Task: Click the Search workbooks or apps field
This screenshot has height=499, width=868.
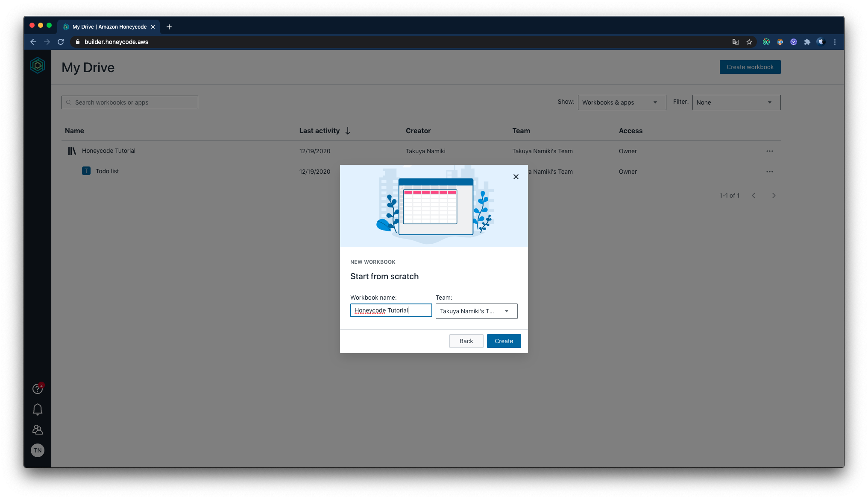Action: pos(130,102)
